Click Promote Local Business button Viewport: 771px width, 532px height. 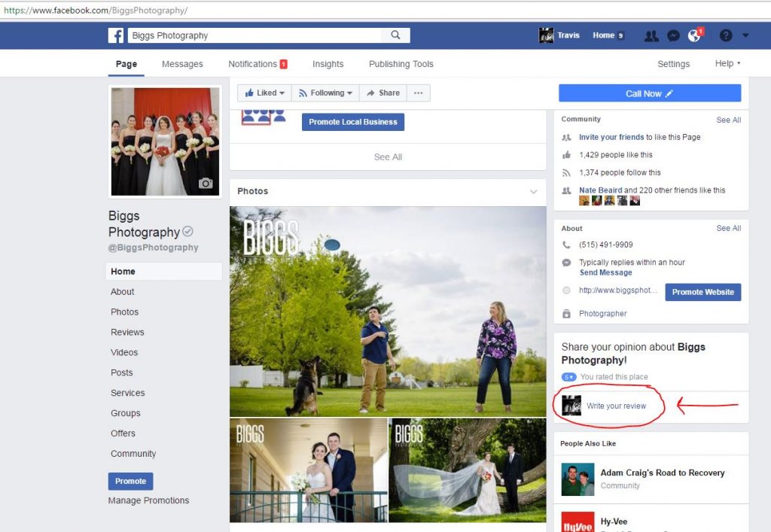pos(353,122)
